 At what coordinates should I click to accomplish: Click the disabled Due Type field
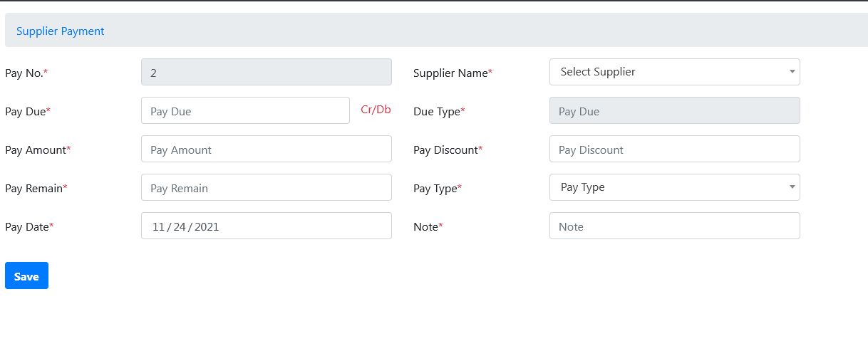point(674,110)
